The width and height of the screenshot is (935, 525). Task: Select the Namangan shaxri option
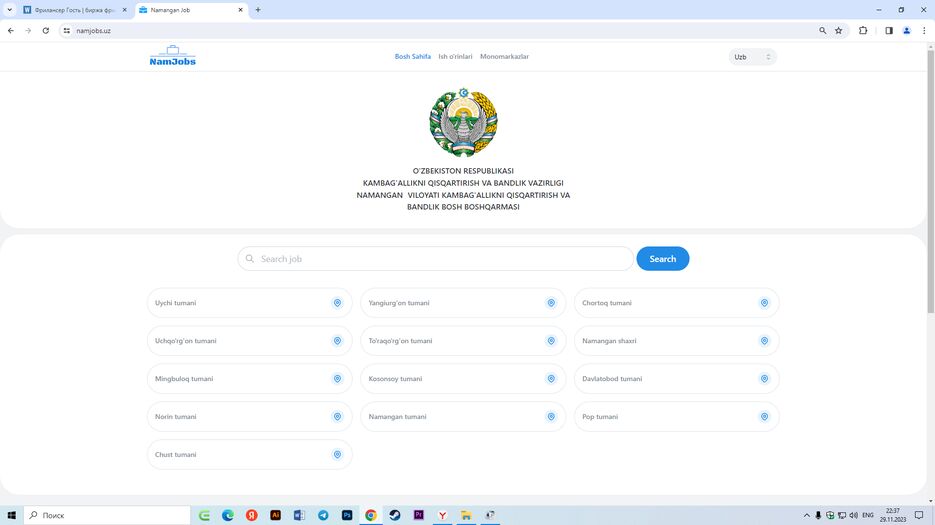[x=676, y=341]
